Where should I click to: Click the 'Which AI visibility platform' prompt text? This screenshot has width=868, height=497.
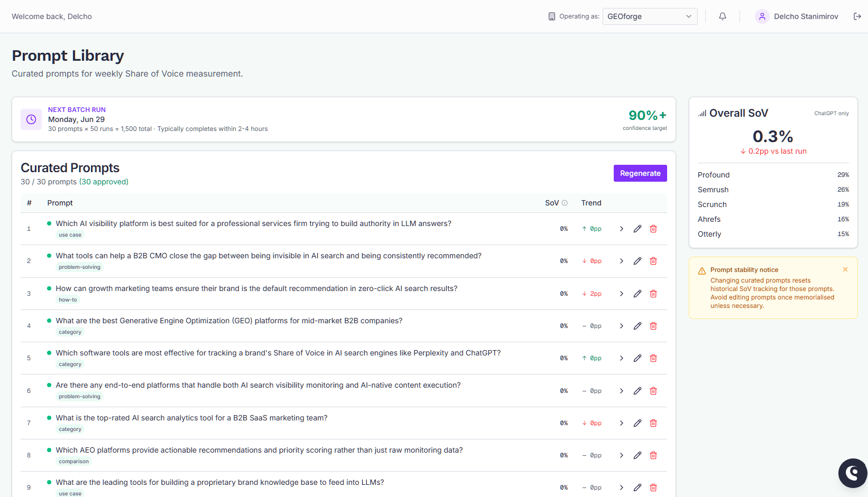(x=254, y=223)
